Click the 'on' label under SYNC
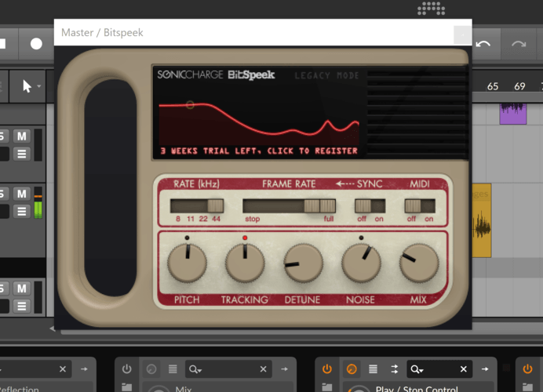Screen dimensions: 543x392 (379, 219)
